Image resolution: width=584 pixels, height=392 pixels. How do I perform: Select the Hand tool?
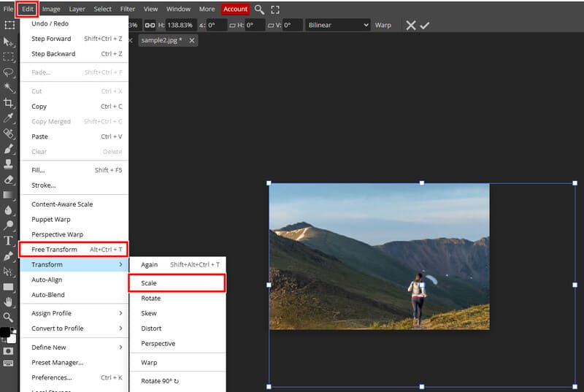point(8,302)
